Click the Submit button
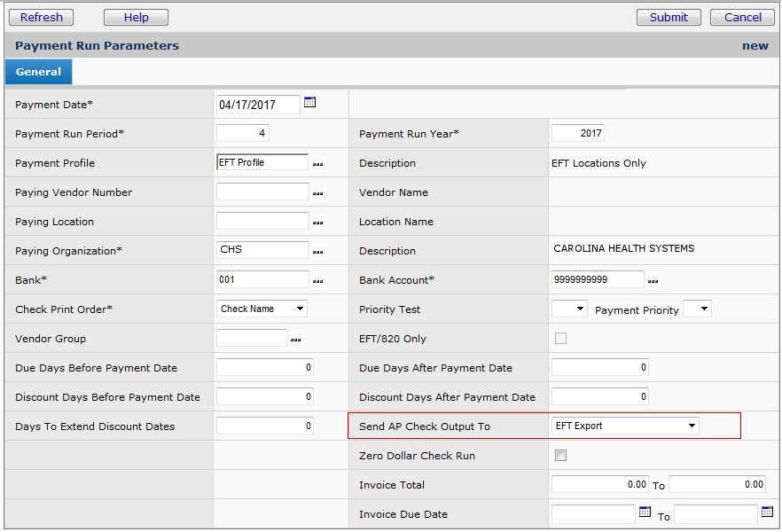 [669, 17]
